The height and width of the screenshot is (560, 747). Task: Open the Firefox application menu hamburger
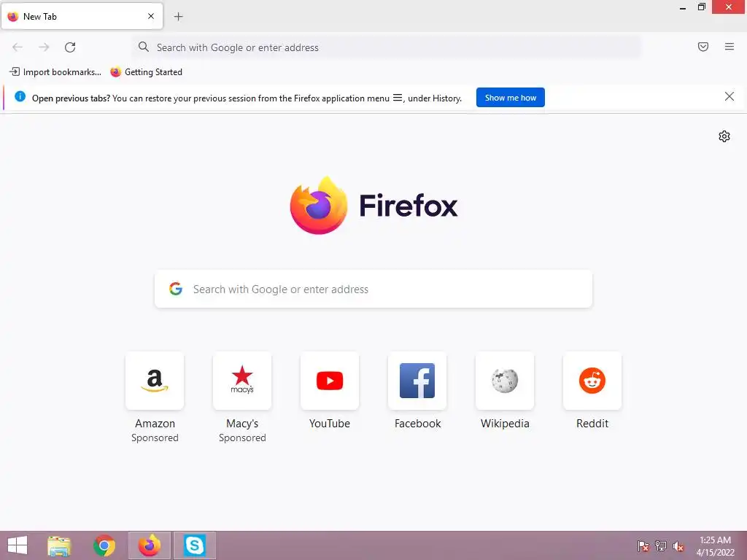click(729, 47)
